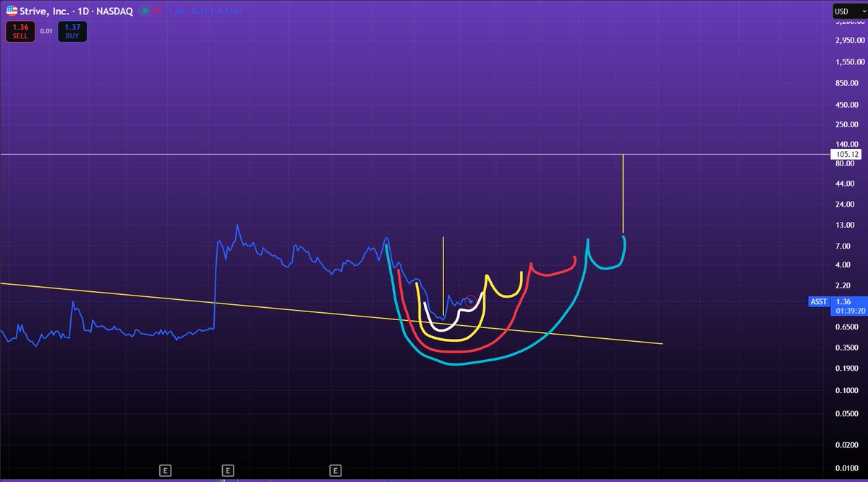Click the 0.01 spread value

pos(46,31)
